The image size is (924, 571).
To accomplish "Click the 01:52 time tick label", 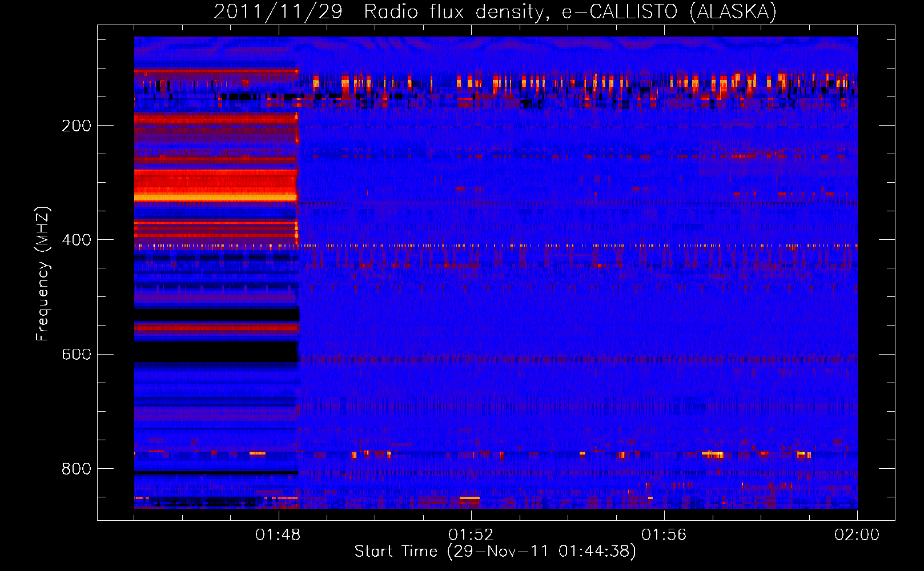I will pyautogui.click(x=471, y=535).
